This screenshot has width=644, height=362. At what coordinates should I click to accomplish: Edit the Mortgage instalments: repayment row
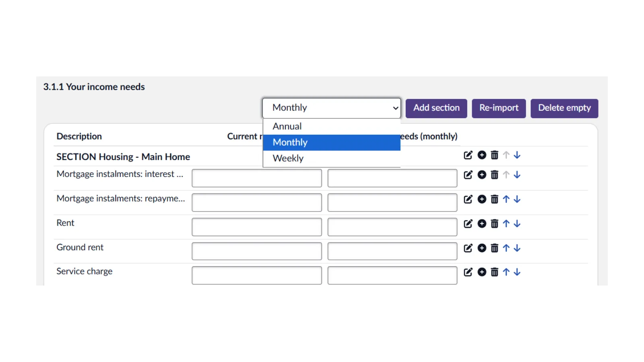pos(468,200)
